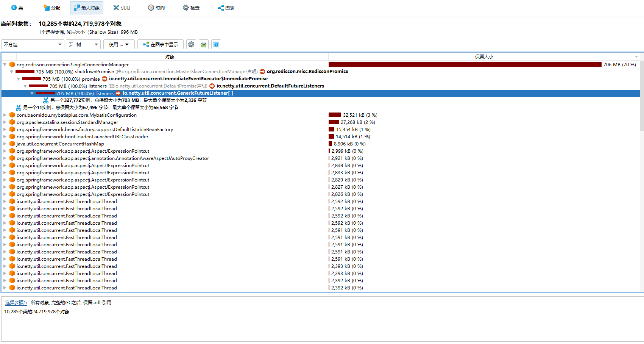The width and height of the screenshot is (644, 344).
Task: Click the green export/print icon
Action: click(203, 44)
